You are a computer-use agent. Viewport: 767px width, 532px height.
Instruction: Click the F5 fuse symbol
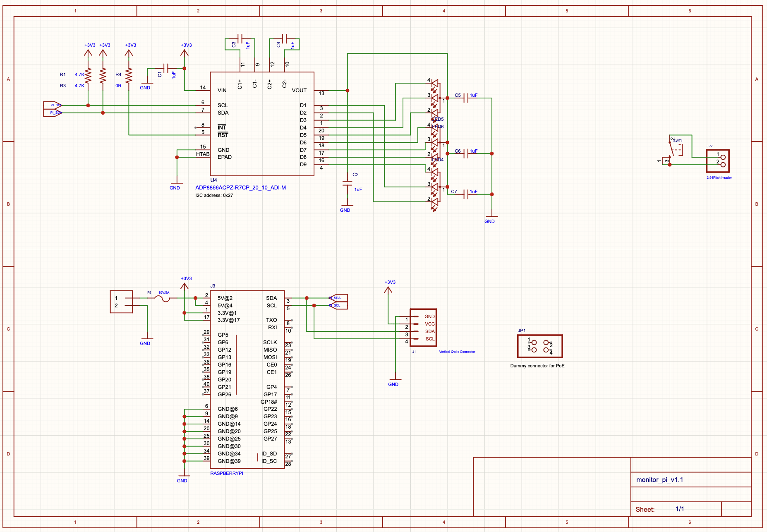click(x=163, y=298)
